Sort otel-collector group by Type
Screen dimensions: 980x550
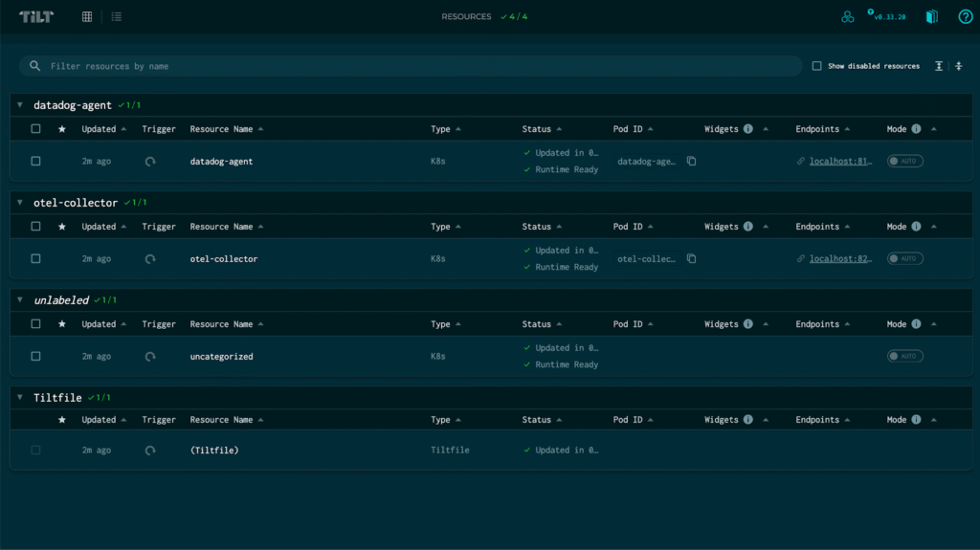point(446,227)
